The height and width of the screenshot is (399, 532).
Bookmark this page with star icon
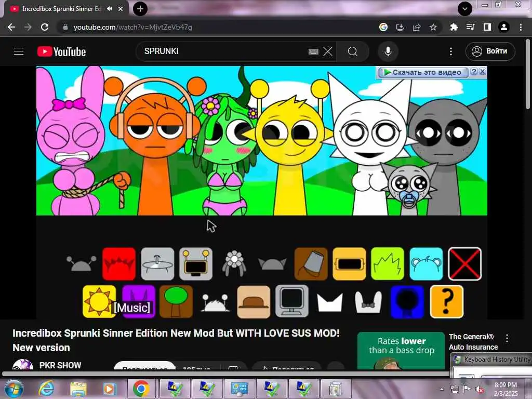coord(433,27)
